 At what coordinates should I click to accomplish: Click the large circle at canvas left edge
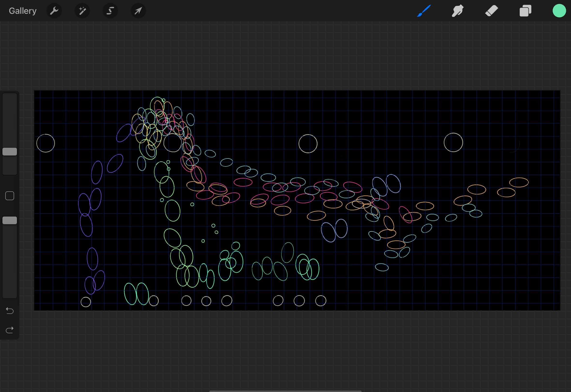pyautogui.click(x=46, y=143)
